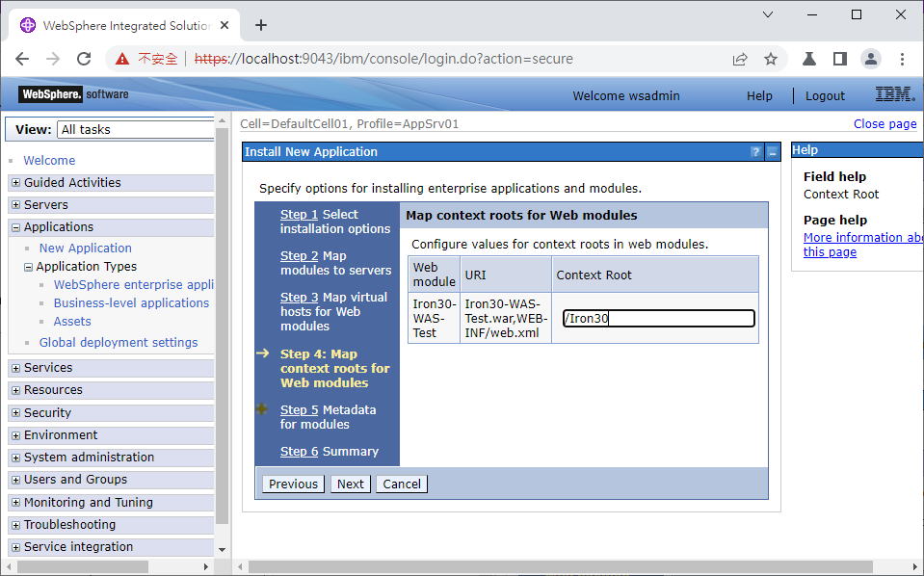924x576 pixels.
Task: Open the Help link in the header
Action: [x=759, y=96]
